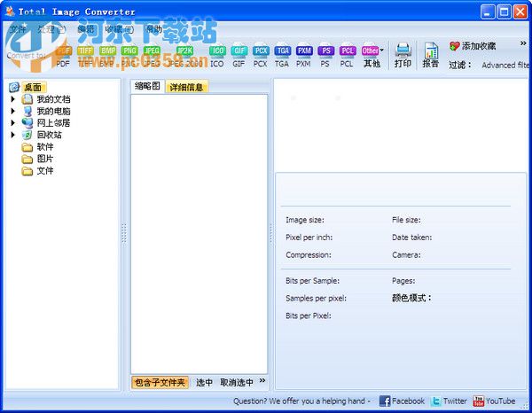Choose the JPEG 2000 (JP2K) format
Viewport: 532px width, 413px height.
pyautogui.click(x=185, y=57)
